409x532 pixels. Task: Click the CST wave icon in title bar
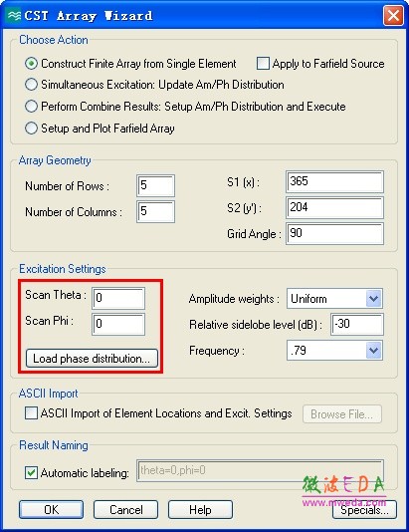[14, 16]
